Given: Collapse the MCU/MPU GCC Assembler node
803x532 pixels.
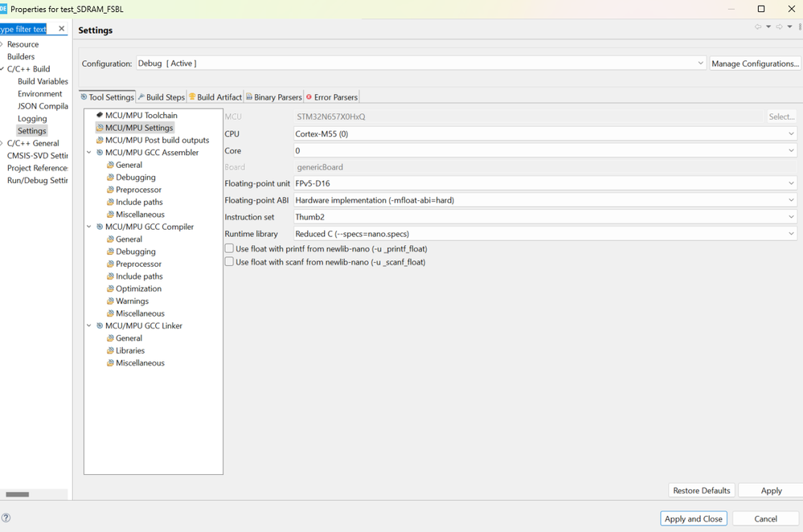Looking at the screenshot, I should click(x=89, y=152).
